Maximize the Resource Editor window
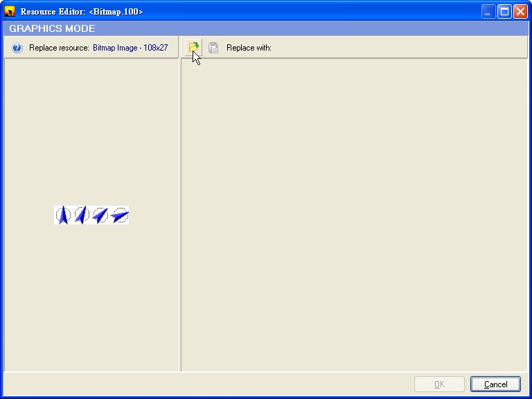Screen dimensions: 532x399 [504, 12]
